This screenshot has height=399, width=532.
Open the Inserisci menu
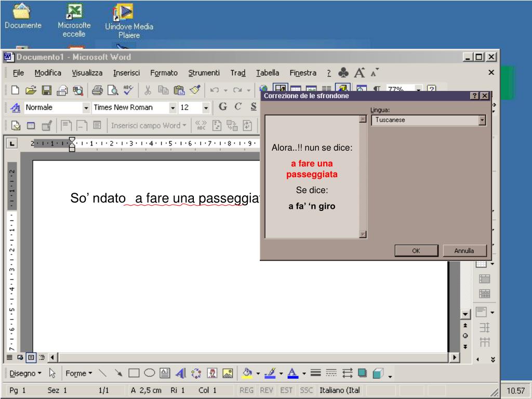point(127,73)
